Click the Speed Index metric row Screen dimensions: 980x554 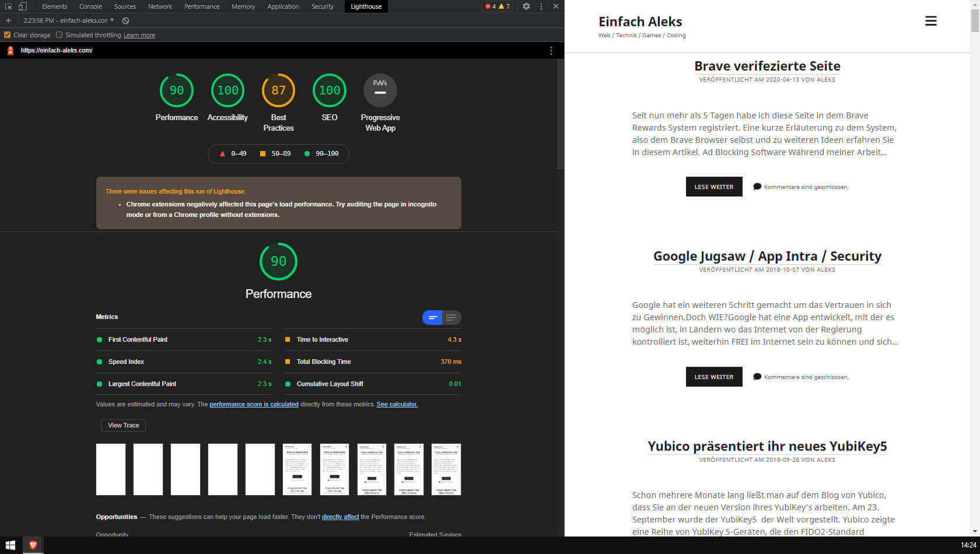[184, 362]
